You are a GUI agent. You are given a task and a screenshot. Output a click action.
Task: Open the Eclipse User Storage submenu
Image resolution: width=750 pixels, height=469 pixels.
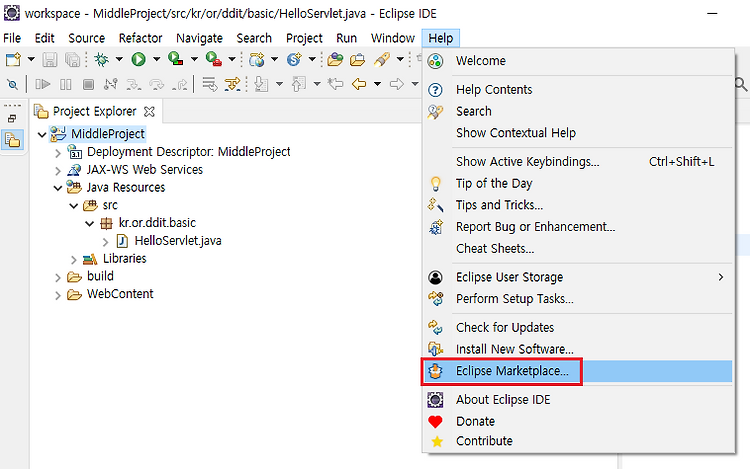coord(579,277)
